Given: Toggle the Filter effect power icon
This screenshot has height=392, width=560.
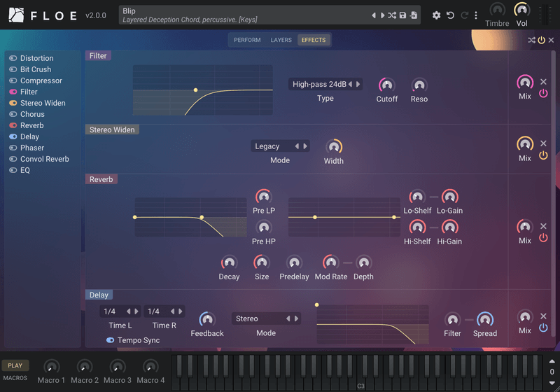Looking at the screenshot, I should coord(543,94).
